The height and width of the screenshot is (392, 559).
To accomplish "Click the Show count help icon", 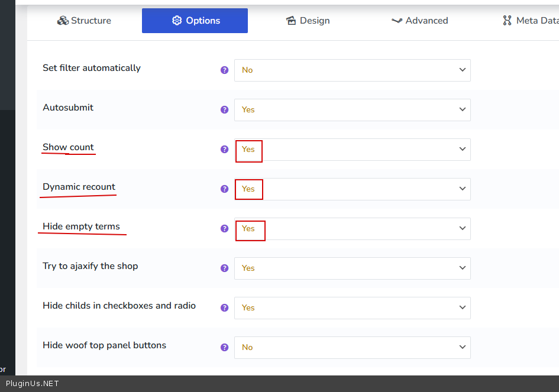I will (224, 149).
